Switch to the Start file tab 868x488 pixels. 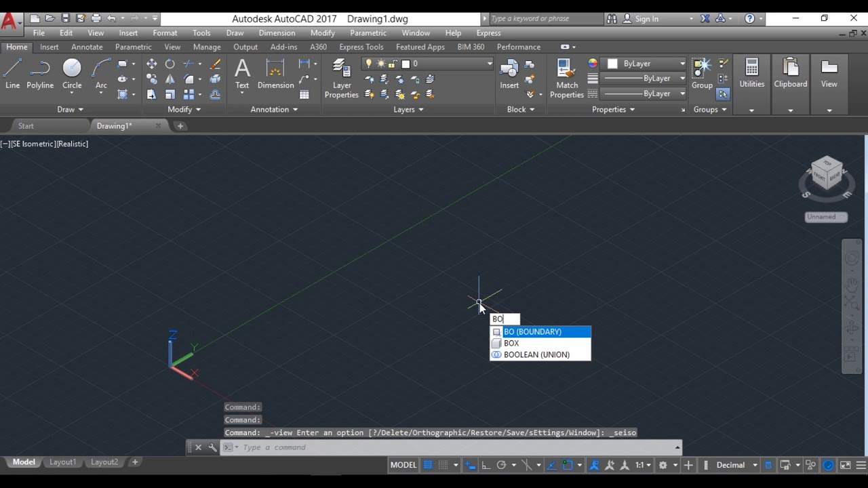pyautogui.click(x=26, y=126)
